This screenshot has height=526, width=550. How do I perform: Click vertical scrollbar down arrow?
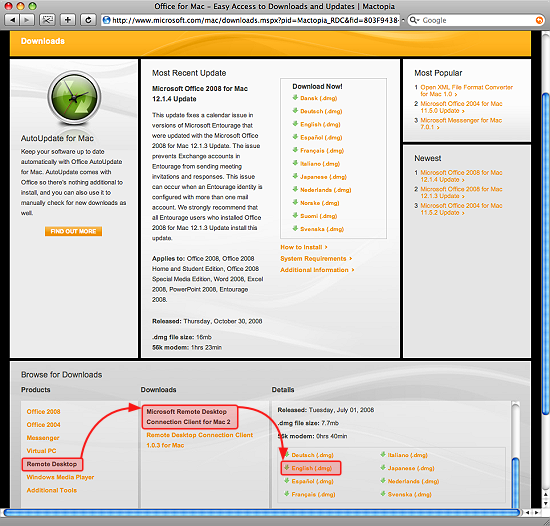tap(546, 503)
